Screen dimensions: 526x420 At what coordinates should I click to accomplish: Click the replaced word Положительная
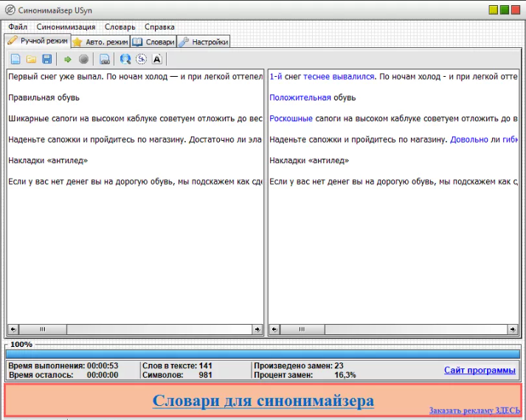[x=300, y=97]
